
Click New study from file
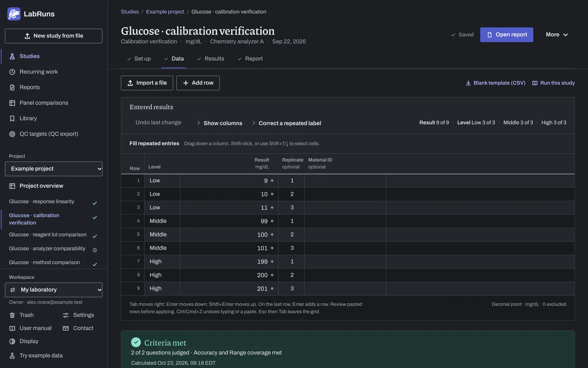tap(53, 36)
